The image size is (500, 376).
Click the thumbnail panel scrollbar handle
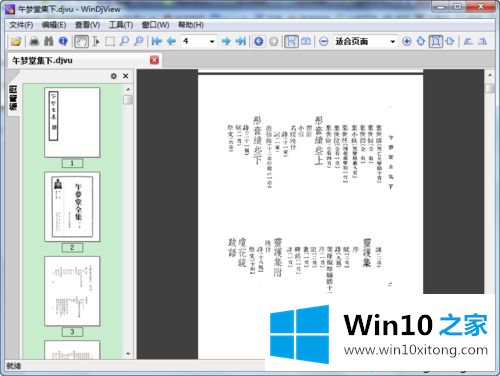(x=128, y=100)
